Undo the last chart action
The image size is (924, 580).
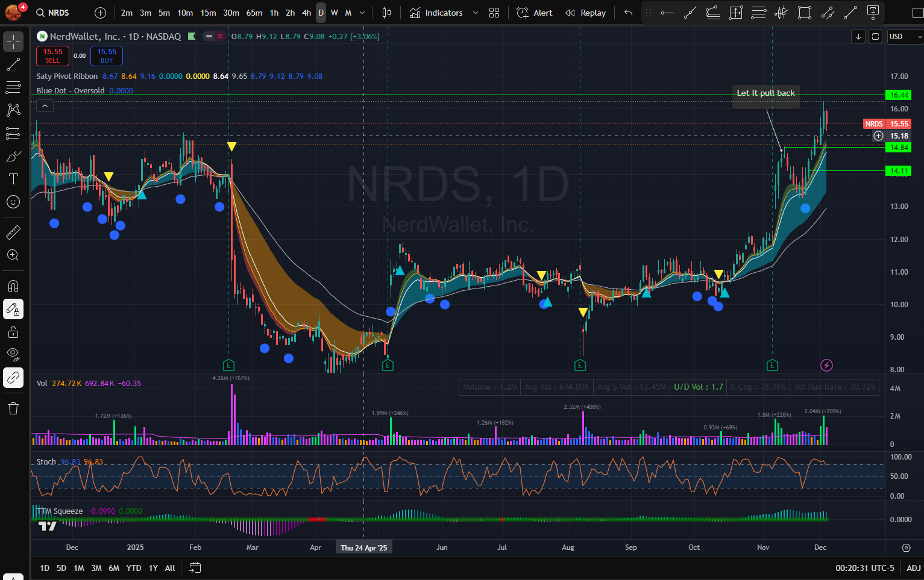click(629, 13)
